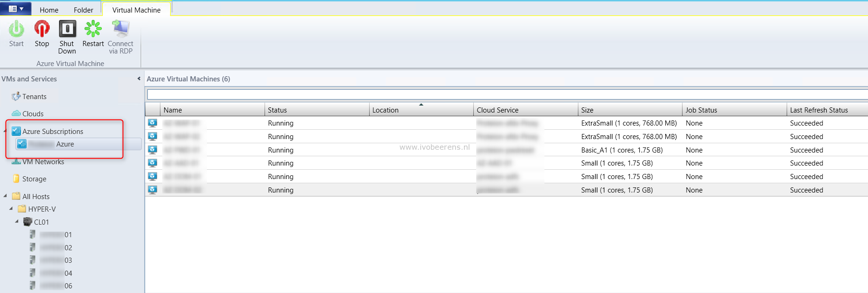The width and height of the screenshot is (868, 293).
Task: Select host ending in 01
Action: click(x=56, y=235)
